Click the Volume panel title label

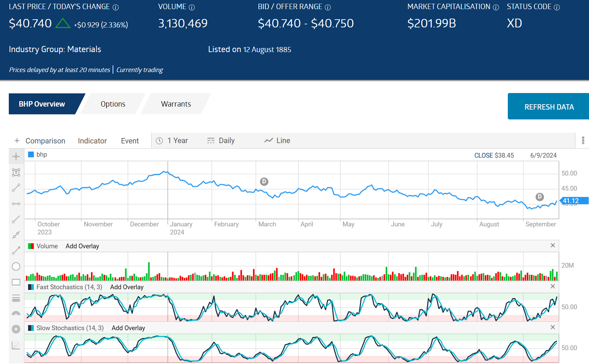(47, 246)
